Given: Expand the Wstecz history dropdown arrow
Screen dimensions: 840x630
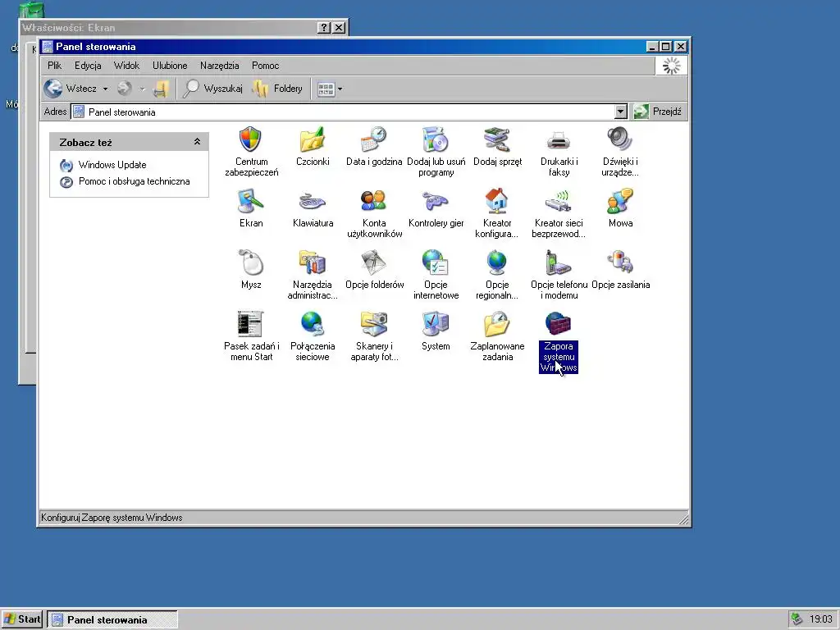Looking at the screenshot, I should (x=106, y=89).
